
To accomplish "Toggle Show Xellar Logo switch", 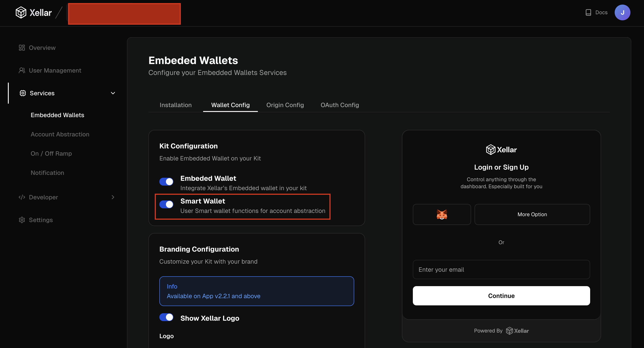I will point(166,317).
